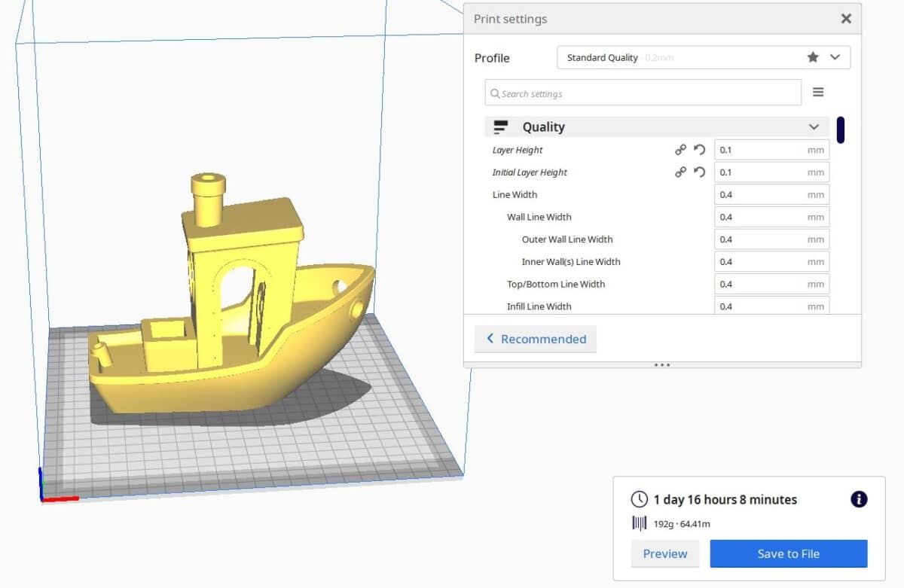Click the info icon in the print summary
This screenshot has width=904, height=588.
tap(857, 498)
